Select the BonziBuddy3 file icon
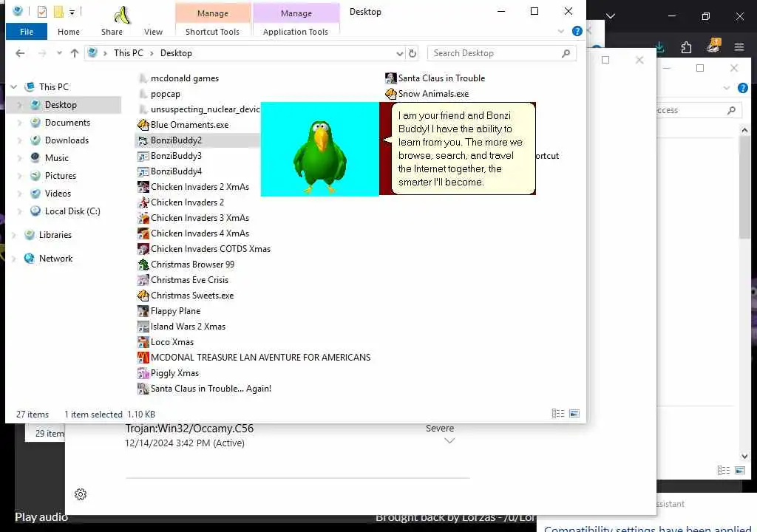 click(143, 156)
